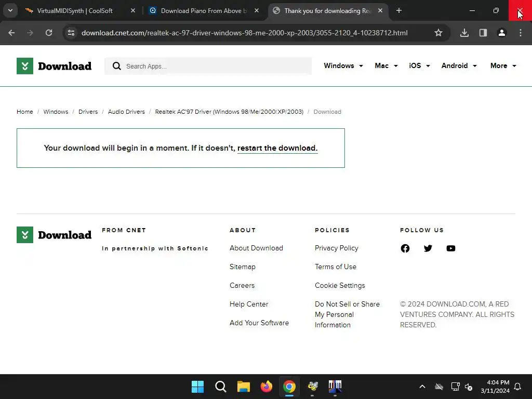The image size is (532, 399).
Task: Expand the iOS menu
Action: [419, 66]
